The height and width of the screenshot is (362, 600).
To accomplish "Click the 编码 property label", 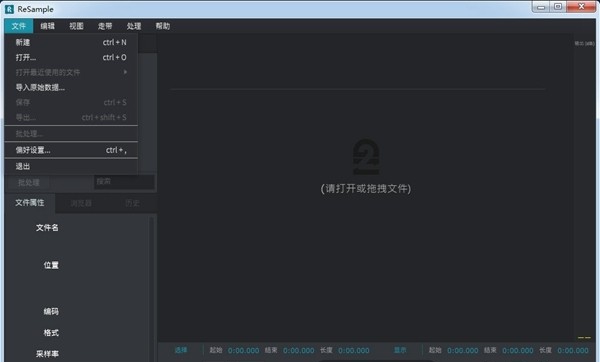I will pos(51,311).
